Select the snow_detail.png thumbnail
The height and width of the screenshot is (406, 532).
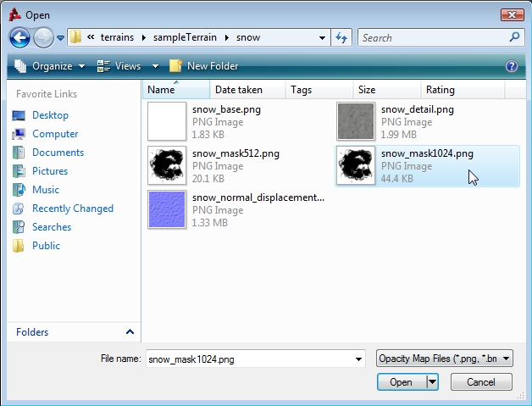coord(355,121)
